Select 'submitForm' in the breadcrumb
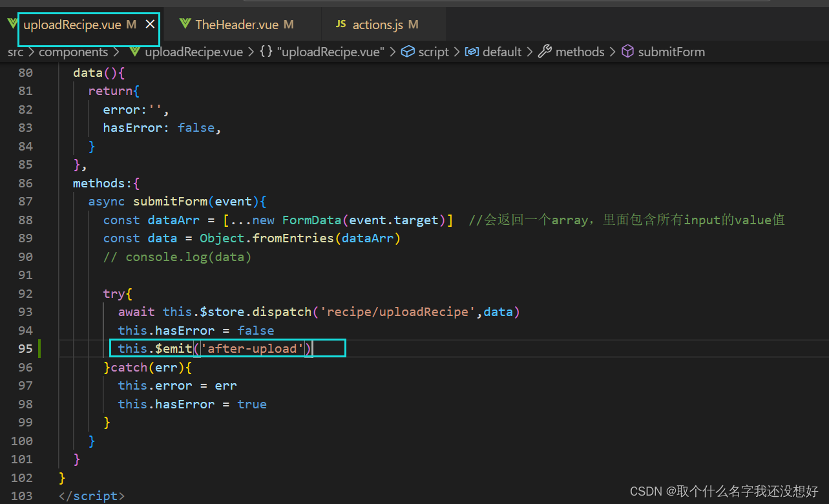The image size is (829, 504). click(671, 52)
